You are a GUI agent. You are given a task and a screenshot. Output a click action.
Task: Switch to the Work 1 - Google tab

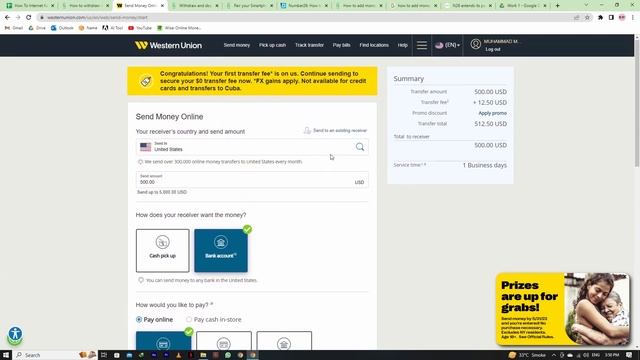[523, 6]
